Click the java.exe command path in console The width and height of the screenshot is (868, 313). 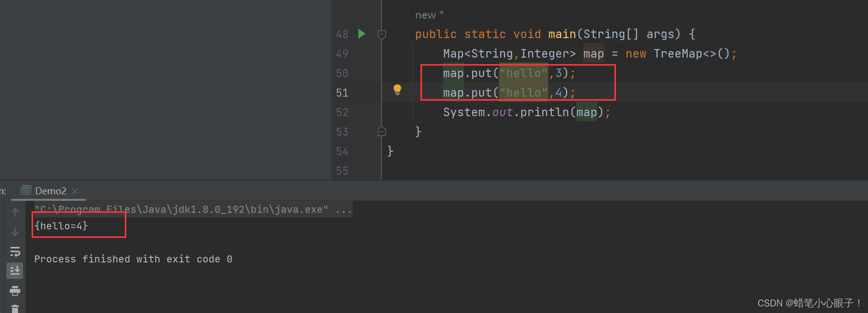pos(181,209)
